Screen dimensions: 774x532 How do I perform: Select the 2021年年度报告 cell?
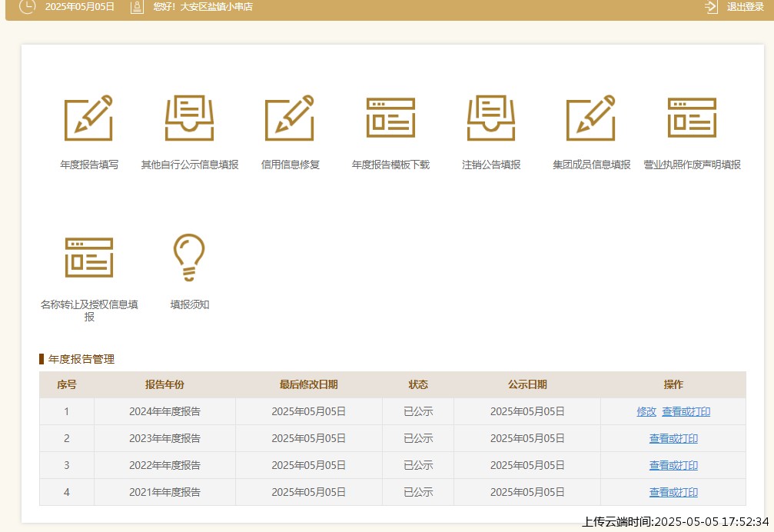(x=165, y=492)
